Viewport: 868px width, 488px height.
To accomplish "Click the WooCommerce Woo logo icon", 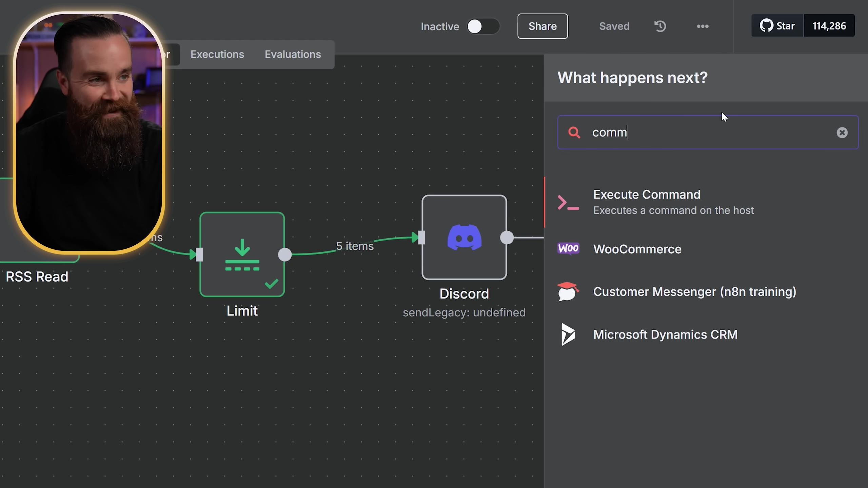I will click(568, 248).
